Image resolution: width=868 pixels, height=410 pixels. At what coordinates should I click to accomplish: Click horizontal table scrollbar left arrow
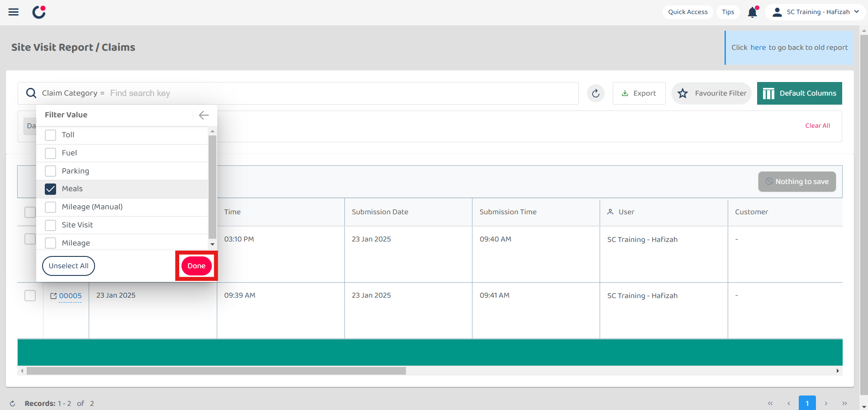click(22, 371)
